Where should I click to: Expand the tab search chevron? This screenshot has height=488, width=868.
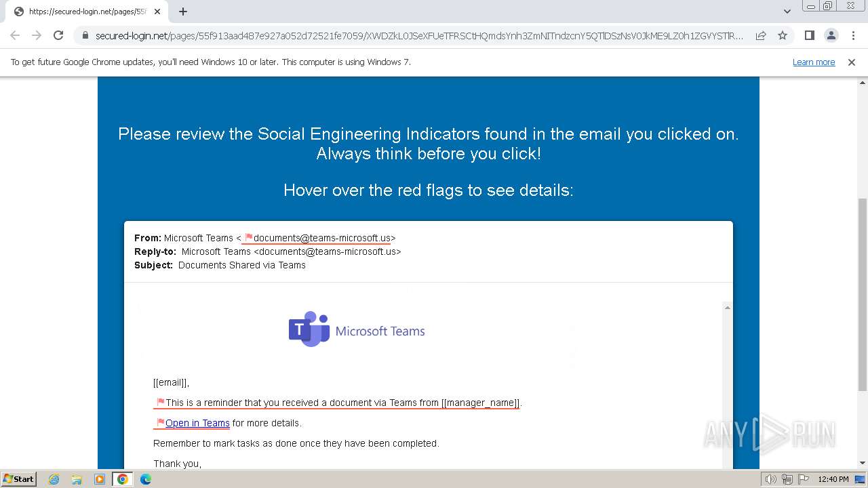[787, 12]
